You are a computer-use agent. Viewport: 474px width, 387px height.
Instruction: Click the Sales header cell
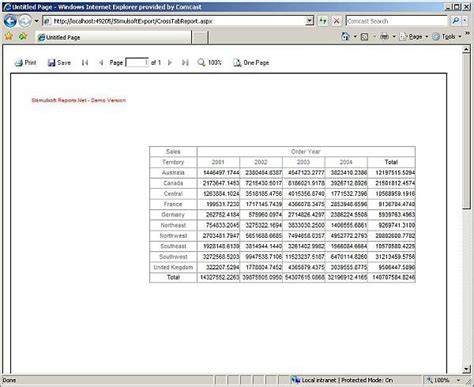(x=173, y=151)
